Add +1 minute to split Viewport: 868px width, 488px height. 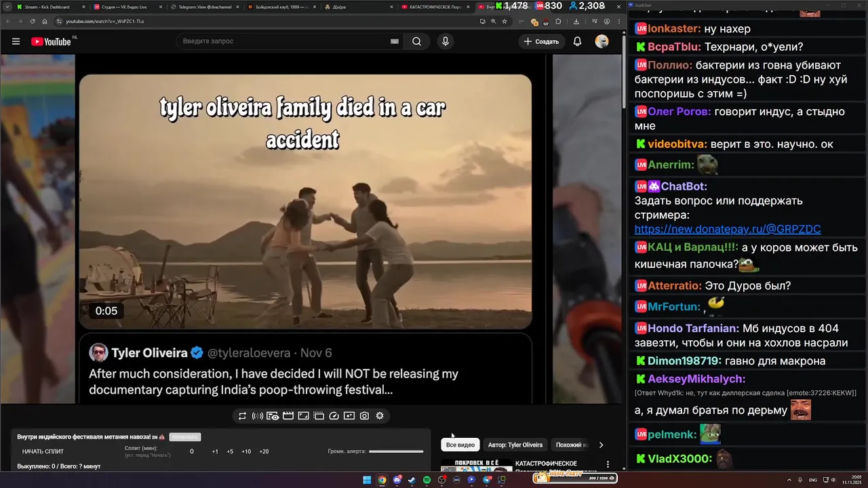[x=215, y=451]
